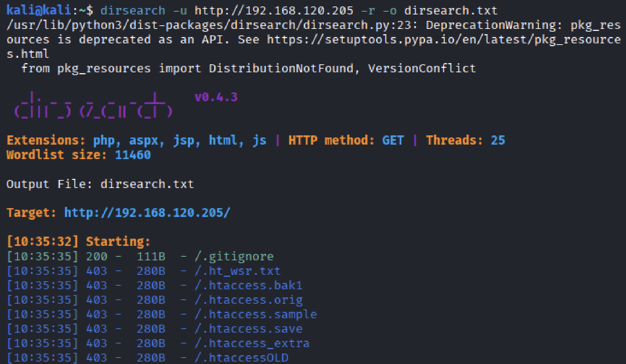626x364 pixels.
Task: Click the /.htaccess_extra result entry
Action: click(252, 343)
